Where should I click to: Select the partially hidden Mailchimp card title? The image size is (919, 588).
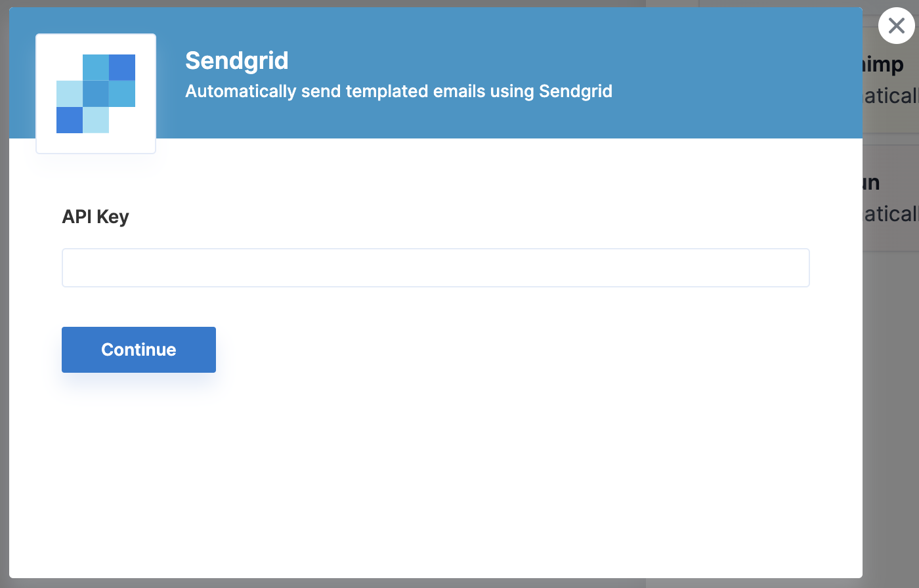pyautogui.click(x=884, y=65)
